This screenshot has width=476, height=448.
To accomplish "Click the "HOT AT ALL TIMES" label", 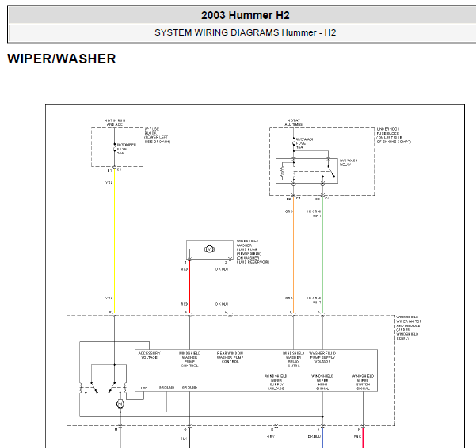I will pos(294,123).
